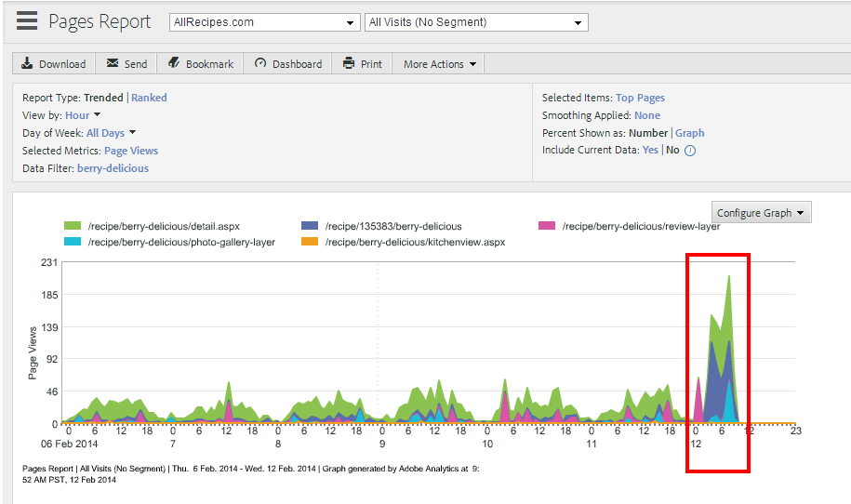This screenshot has height=504, width=851.
Task: Open the More Actions menu
Action: point(439,64)
